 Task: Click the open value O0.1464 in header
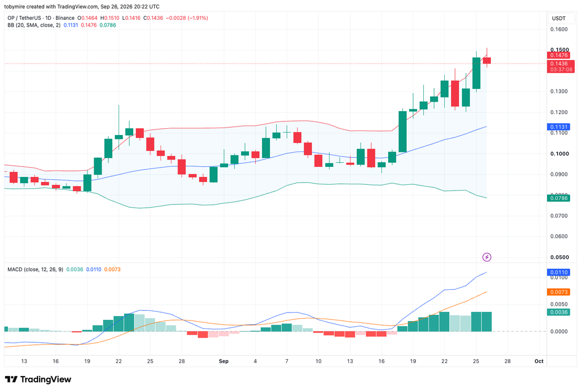[x=87, y=18]
